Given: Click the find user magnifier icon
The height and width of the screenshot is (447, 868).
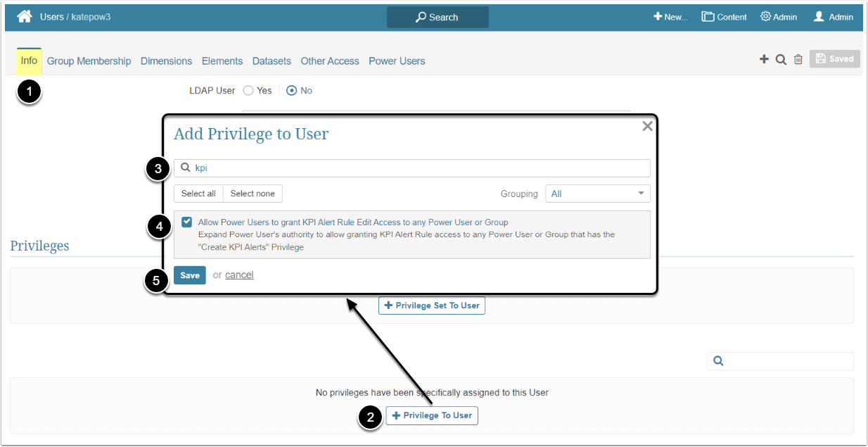Looking at the screenshot, I should (781, 60).
